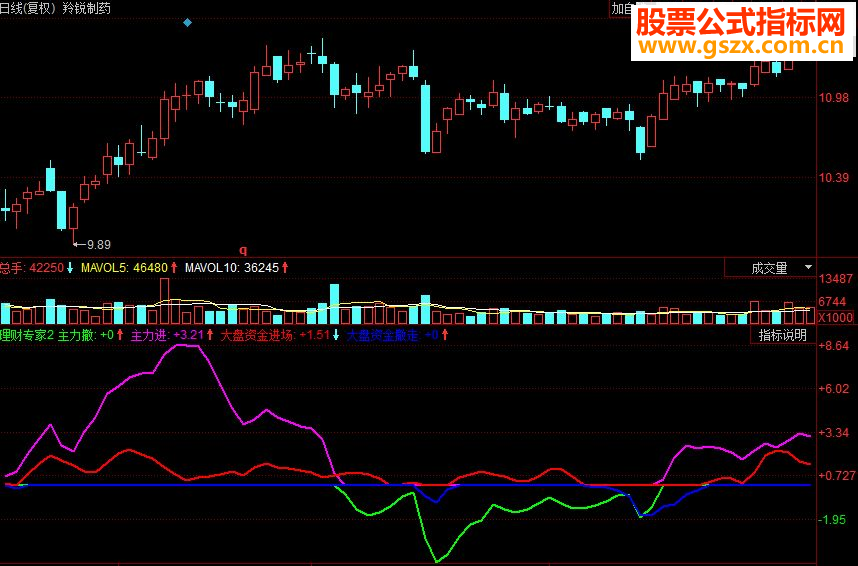Screen dimensions: 858x566
Task: Click the X1000 volume scale label
Action: pos(836,317)
